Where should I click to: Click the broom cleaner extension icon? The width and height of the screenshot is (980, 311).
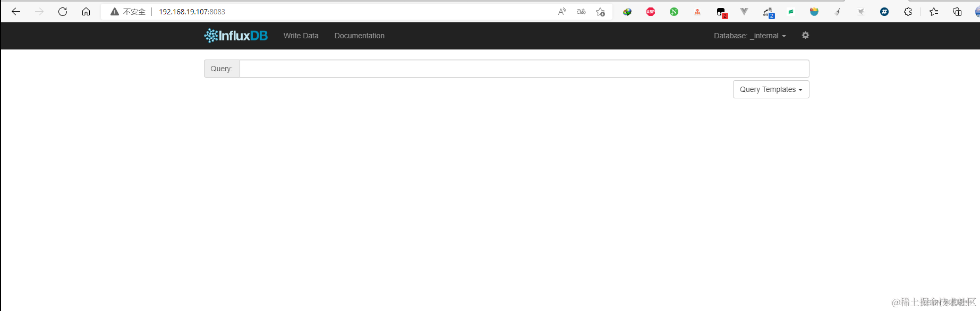[x=838, y=12]
